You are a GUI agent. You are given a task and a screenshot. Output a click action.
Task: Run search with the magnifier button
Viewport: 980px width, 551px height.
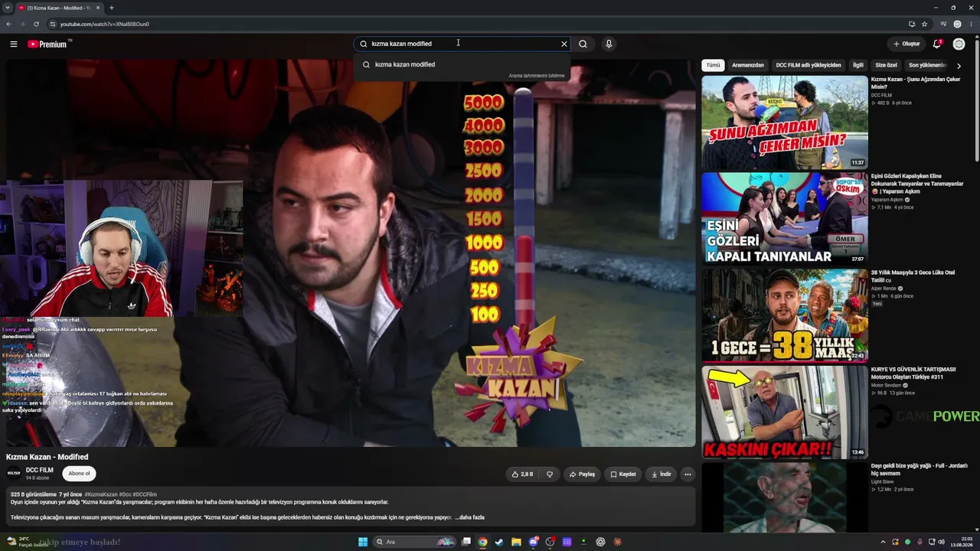(x=583, y=44)
